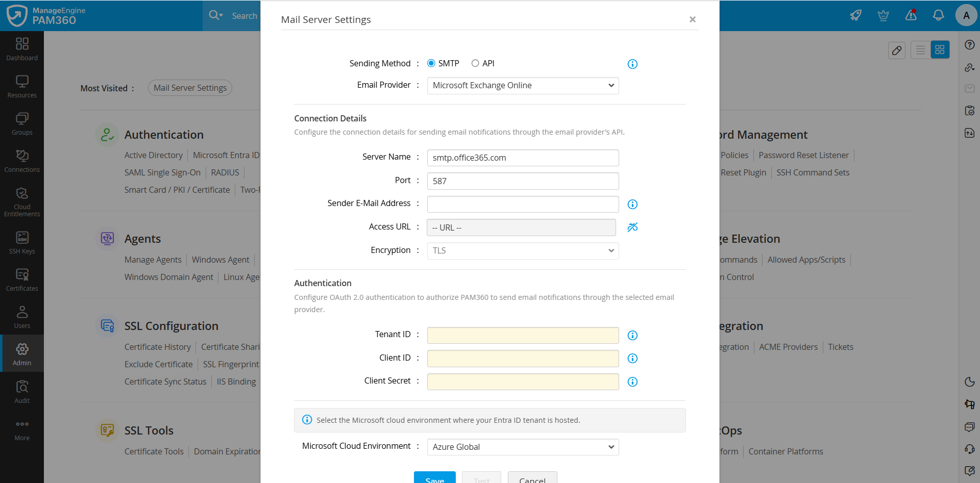Open Exclude Certificate link

(158, 364)
